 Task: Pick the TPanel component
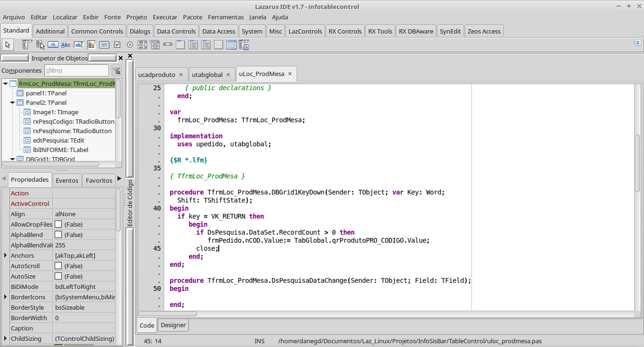[x=219, y=45]
